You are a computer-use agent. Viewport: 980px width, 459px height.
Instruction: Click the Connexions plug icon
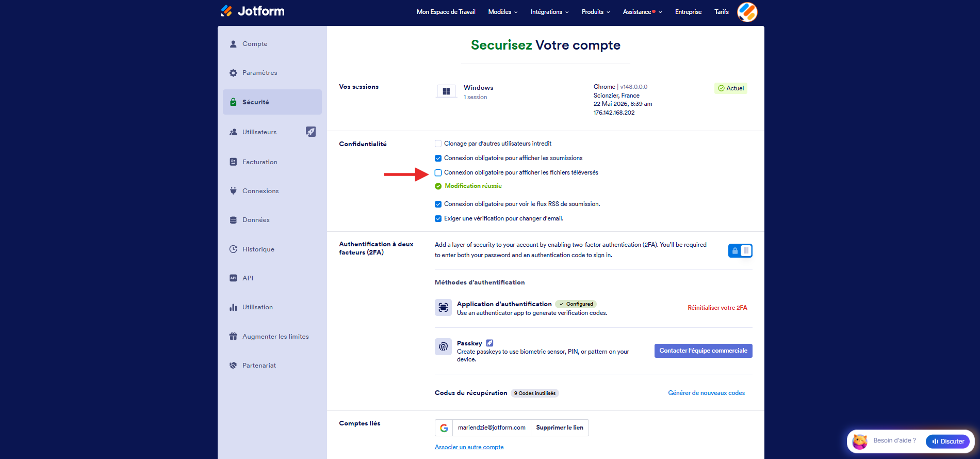[233, 191]
